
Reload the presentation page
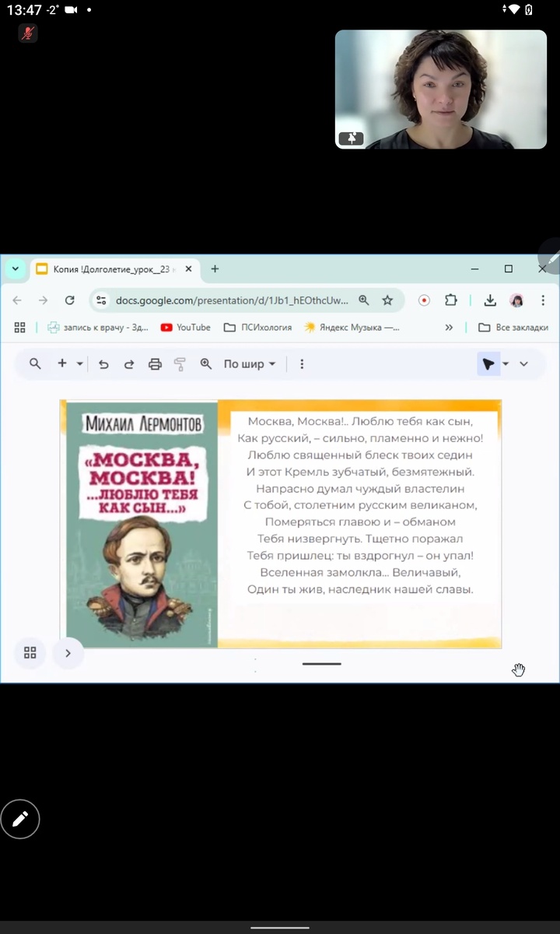point(70,300)
